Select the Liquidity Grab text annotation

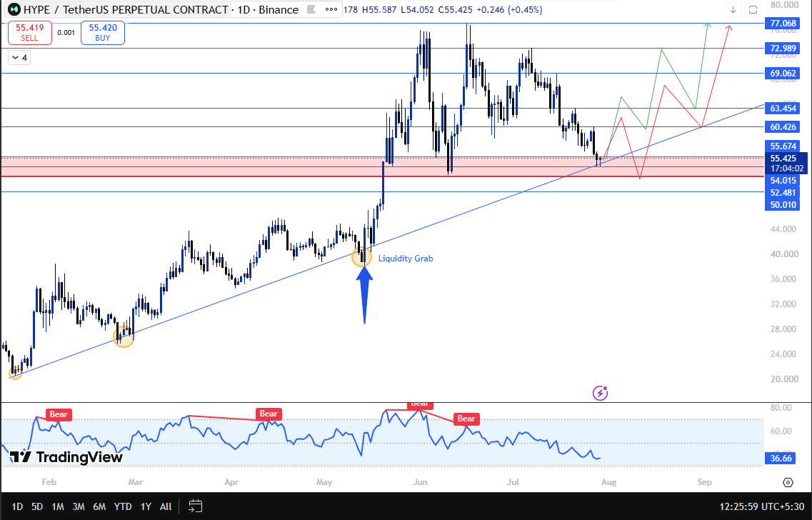coord(406,259)
